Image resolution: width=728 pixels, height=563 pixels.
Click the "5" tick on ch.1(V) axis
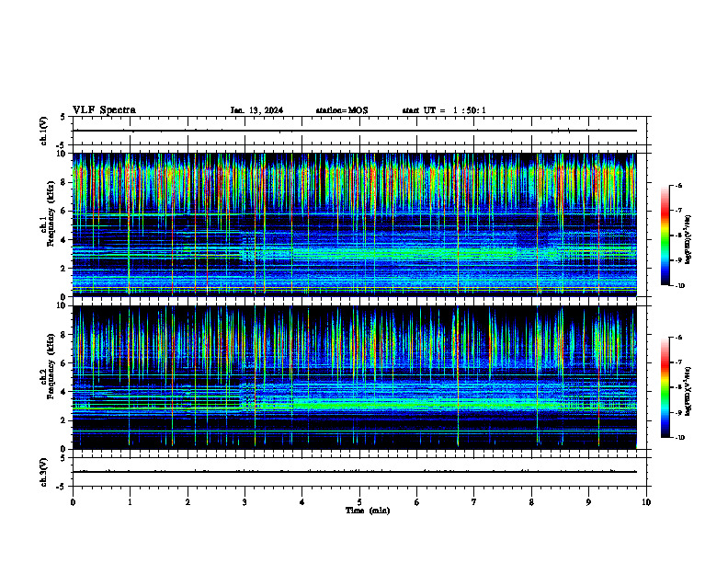coord(63,118)
